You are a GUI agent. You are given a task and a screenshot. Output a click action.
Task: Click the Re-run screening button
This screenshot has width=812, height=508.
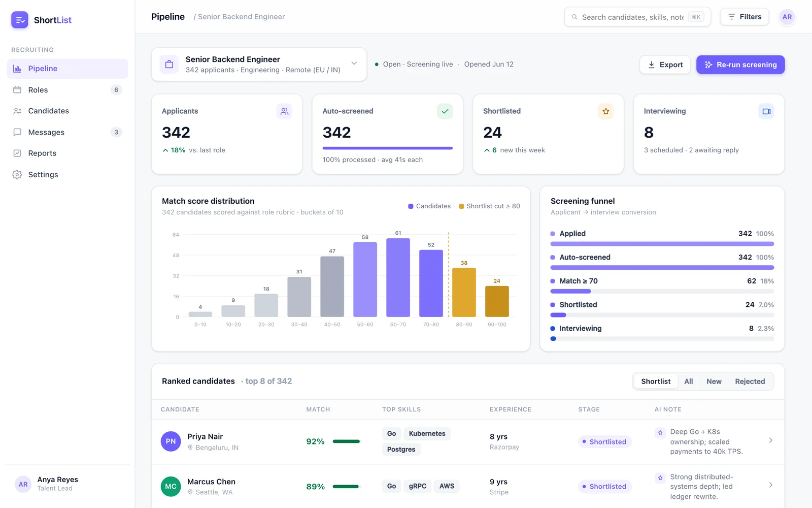pos(740,65)
